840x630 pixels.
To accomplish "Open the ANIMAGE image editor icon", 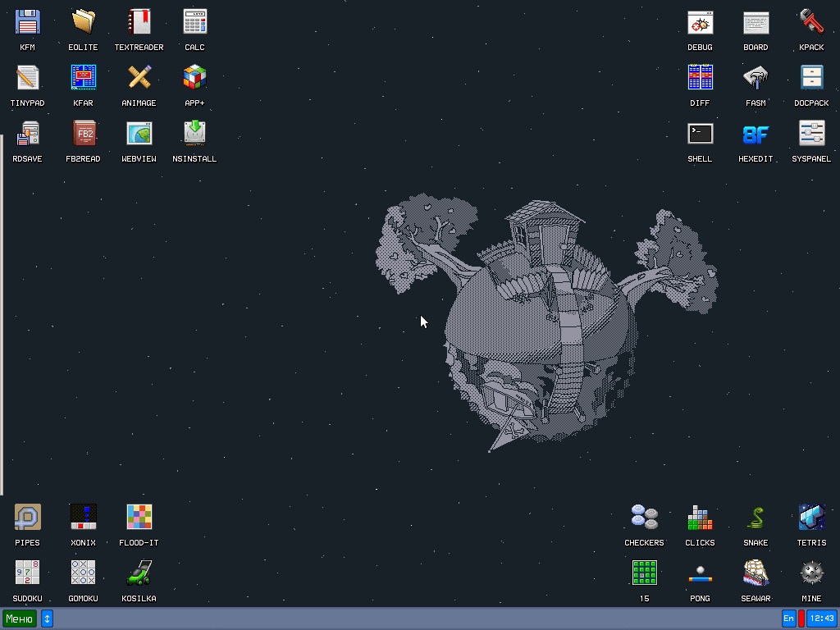I will click(139, 78).
